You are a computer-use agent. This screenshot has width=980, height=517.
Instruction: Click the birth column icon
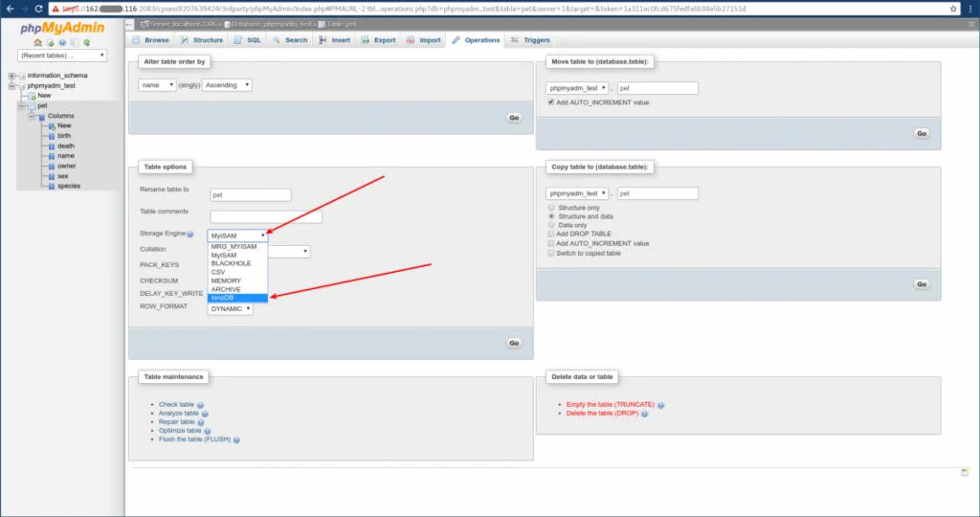pos(52,136)
